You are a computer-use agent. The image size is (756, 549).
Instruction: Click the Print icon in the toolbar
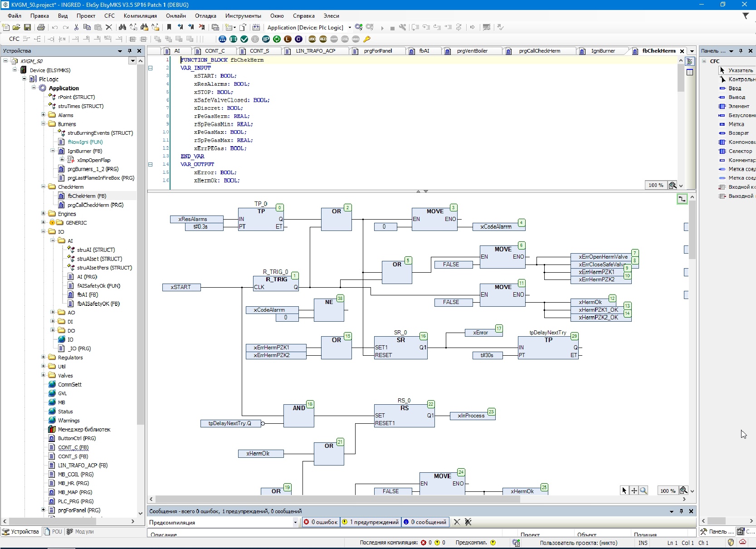(x=41, y=27)
